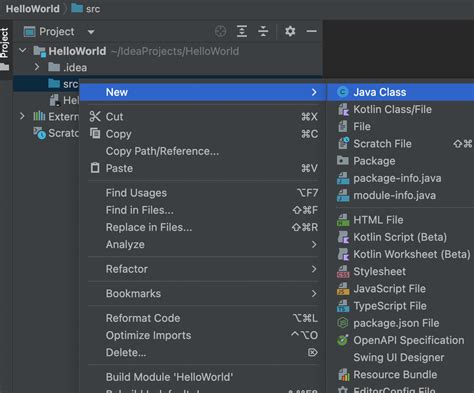Click the Expand All toolbar icon

click(242, 31)
